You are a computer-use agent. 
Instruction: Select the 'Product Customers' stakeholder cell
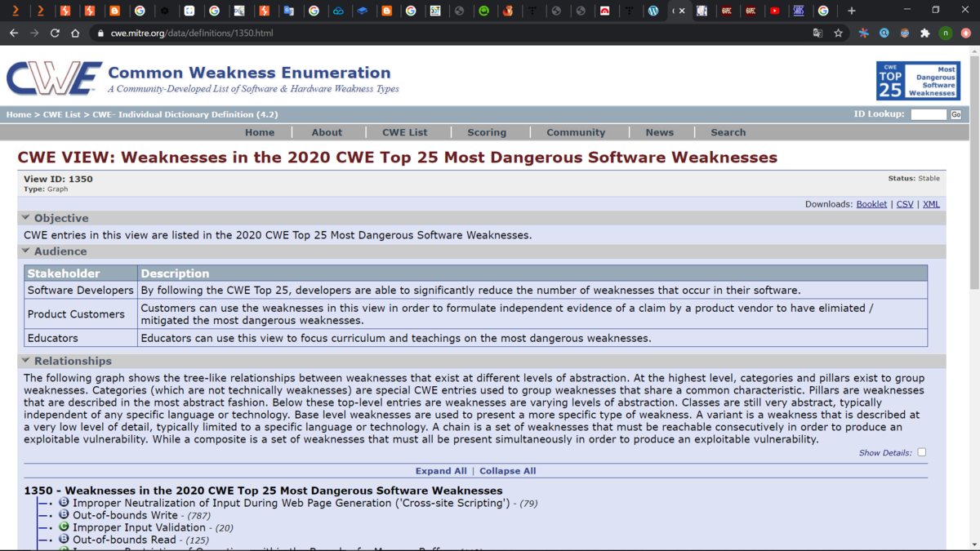tap(81, 314)
